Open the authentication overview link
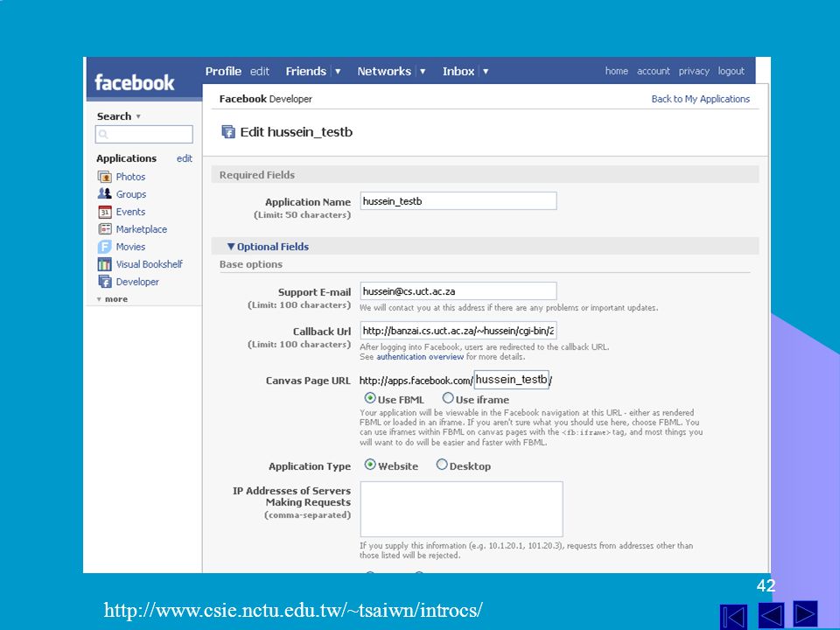 coord(420,357)
